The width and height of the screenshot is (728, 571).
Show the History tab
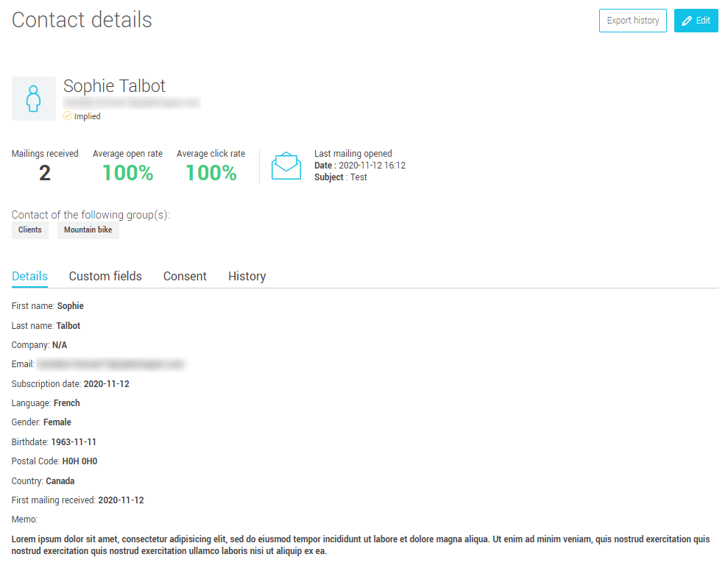247,277
